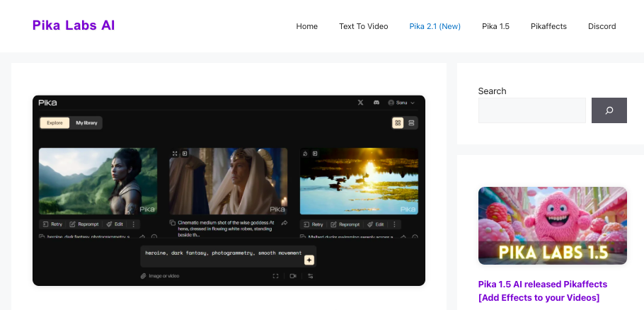Image resolution: width=644 pixels, height=310 pixels.
Task: Open the My library tab
Action: pos(86,122)
